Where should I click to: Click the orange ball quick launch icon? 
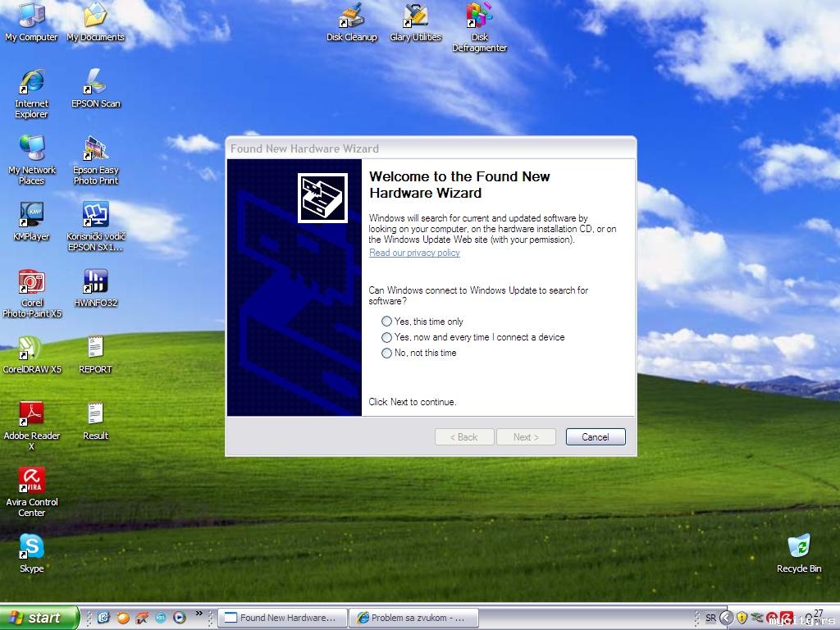123,618
